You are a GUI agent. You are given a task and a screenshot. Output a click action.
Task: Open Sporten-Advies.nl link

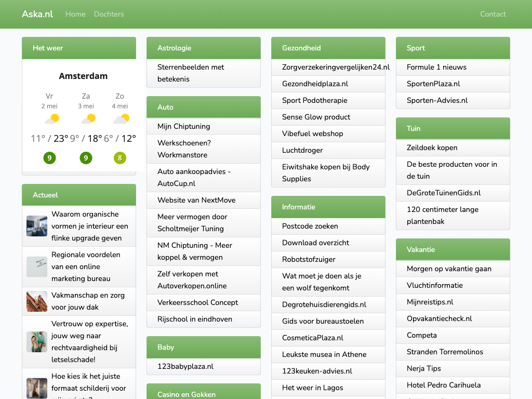pyautogui.click(x=437, y=100)
